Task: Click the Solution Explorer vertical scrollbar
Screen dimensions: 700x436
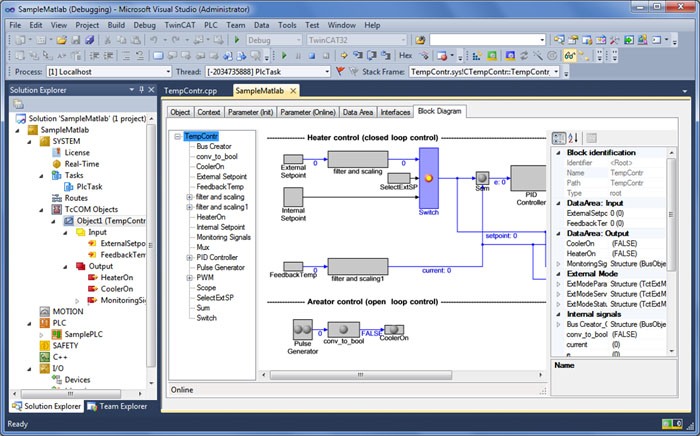Action: pos(151,245)
